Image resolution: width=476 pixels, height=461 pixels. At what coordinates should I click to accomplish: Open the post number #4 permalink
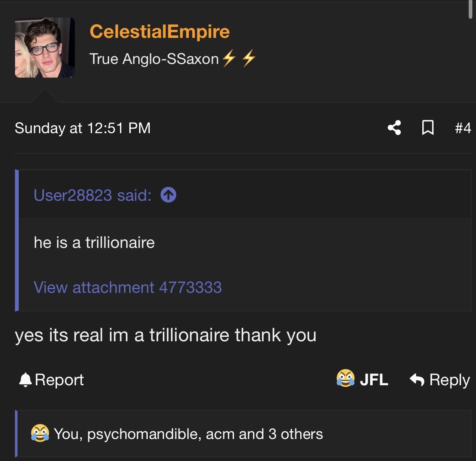coord(463,128)
